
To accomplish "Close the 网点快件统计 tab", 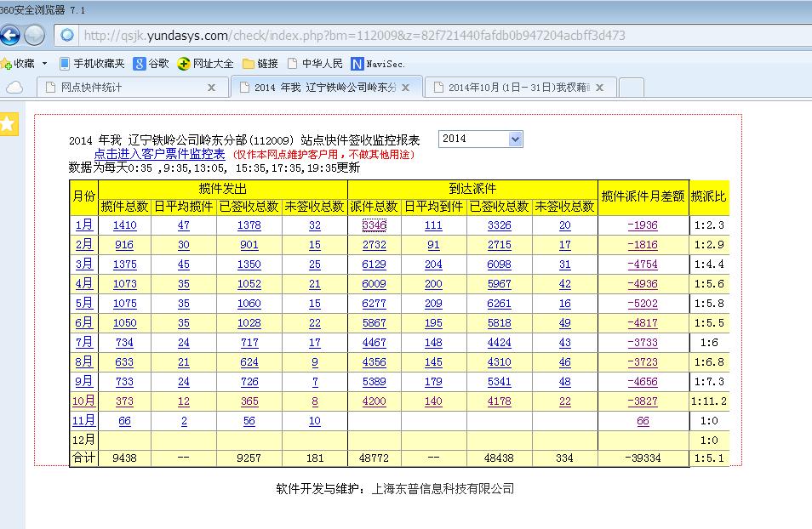I will tap(211, 88).
